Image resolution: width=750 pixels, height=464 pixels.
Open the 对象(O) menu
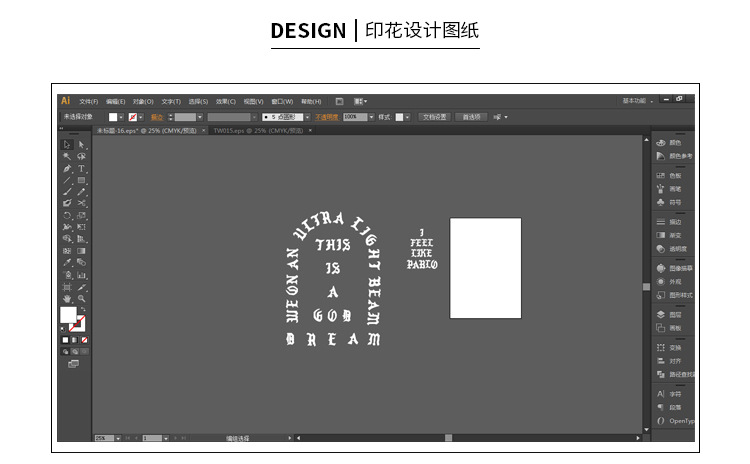143,101
